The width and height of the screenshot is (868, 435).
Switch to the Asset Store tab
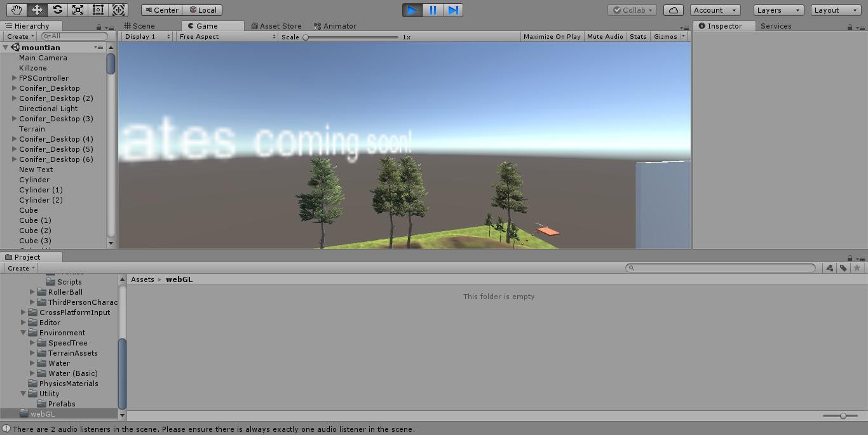(276, 26)
